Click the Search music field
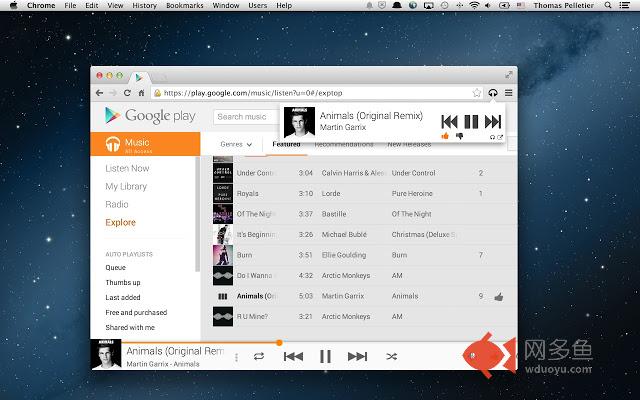640x400 pixels. [246, 117]
